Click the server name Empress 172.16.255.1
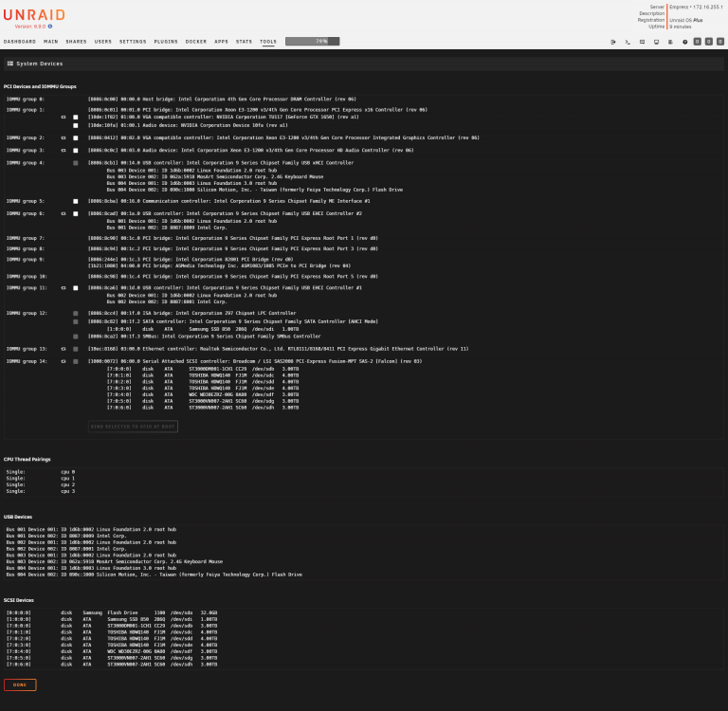The image size is (728, 711). click(x=696, y=7)
